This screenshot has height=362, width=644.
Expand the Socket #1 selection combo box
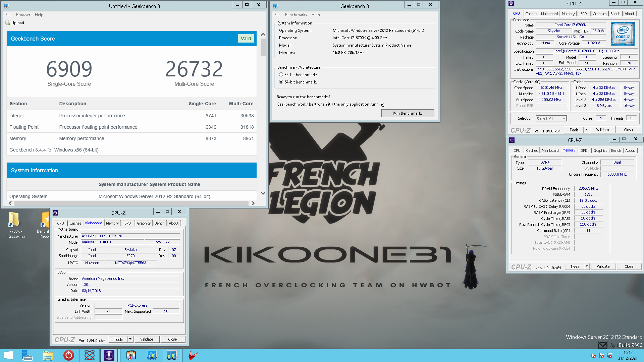click(551, 119)
